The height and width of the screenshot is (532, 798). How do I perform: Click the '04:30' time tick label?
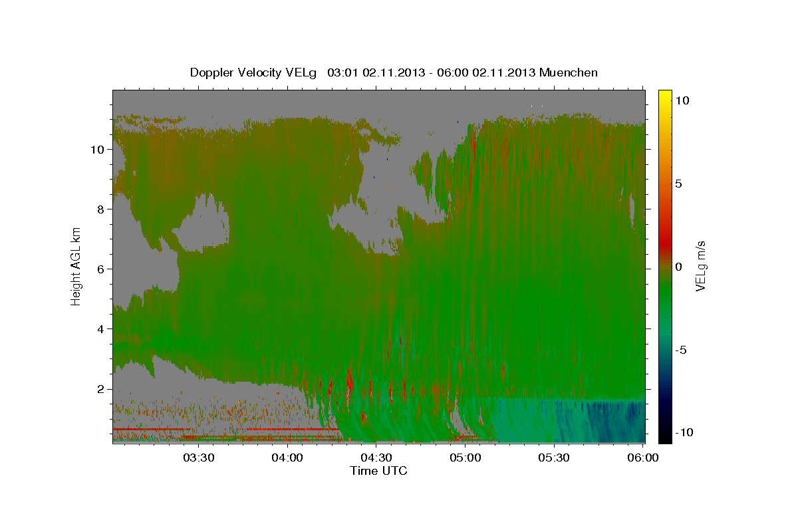coord(377,458)
